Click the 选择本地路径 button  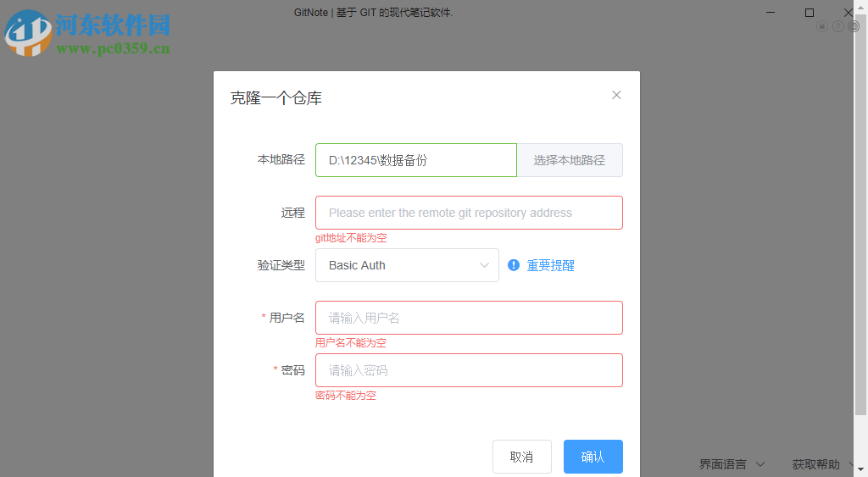(569, 160)
